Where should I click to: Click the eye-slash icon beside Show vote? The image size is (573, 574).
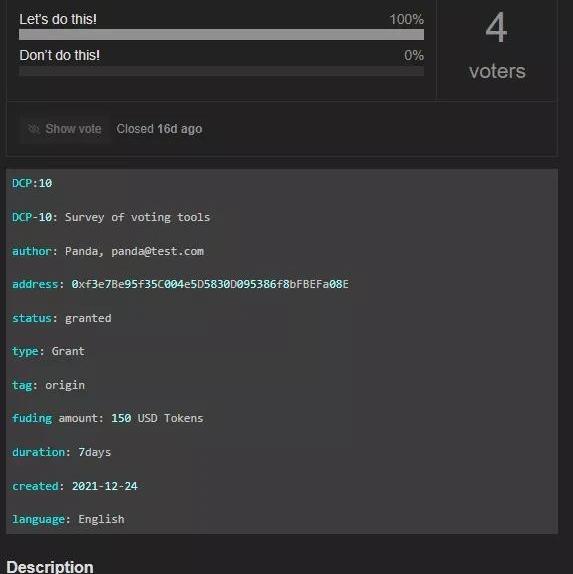pos(34,129)
